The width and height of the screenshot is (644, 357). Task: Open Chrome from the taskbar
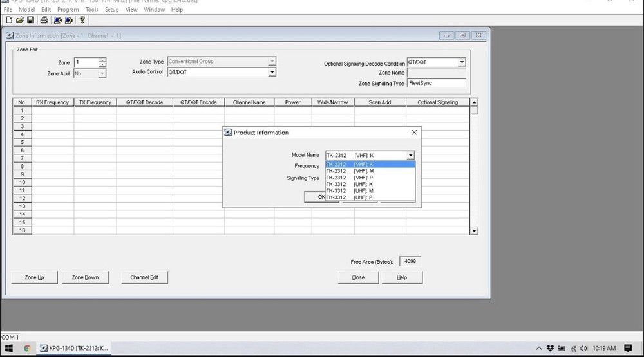26,349
